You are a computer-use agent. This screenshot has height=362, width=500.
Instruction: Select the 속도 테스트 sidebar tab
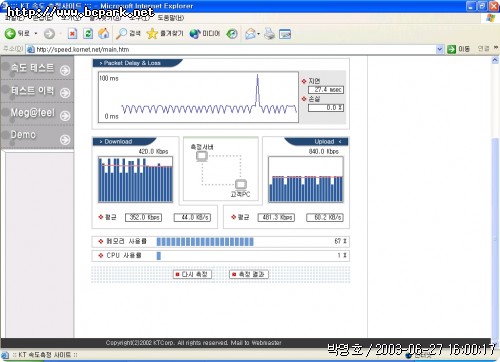tap(37, 68)
